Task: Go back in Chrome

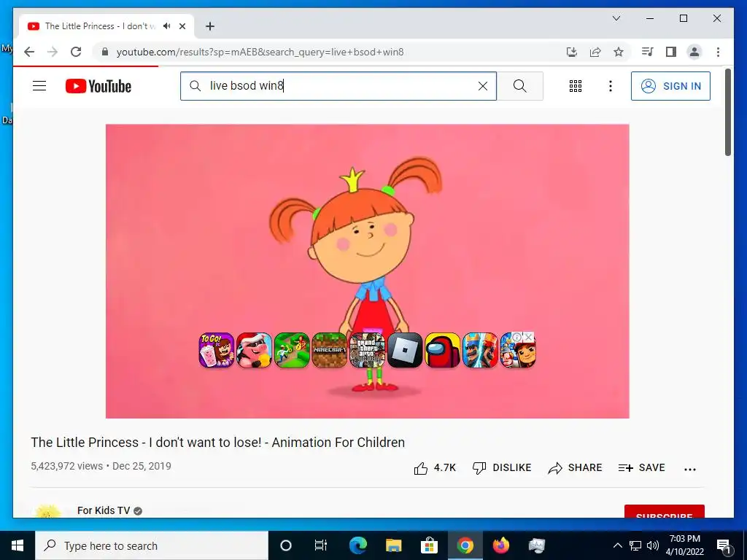Action: click(x=29, y=52)
